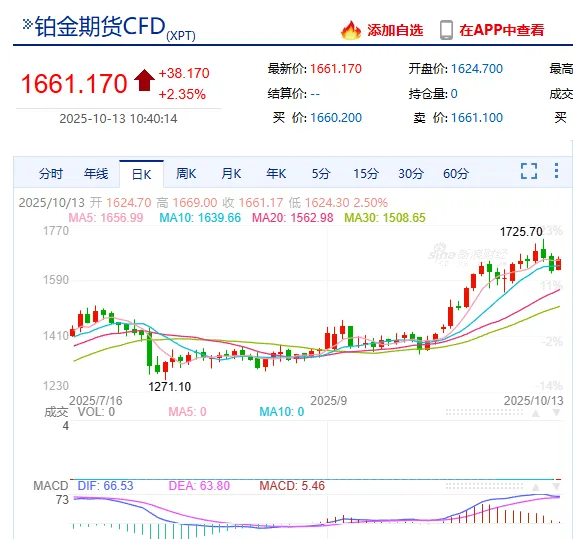Image resolution: width=573 pixels, height=539 pixels.
Task: Click the 在APP中查看 link
Action: pyautogui.click(x=502, y=30)
